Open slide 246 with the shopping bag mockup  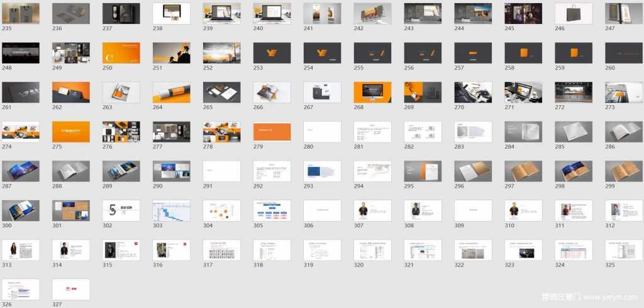pyautogui.click(x=574, y=13)
